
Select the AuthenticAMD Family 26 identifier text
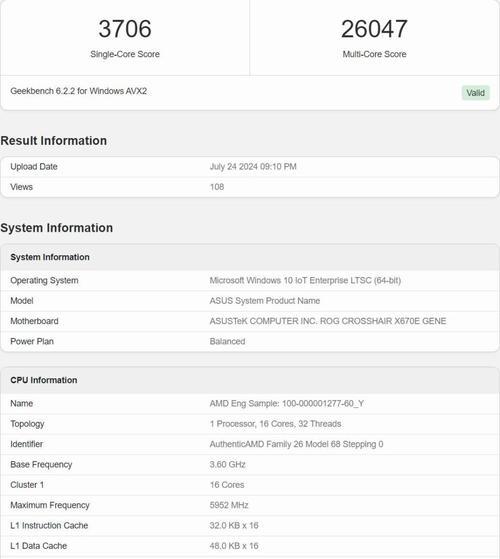pos(296,444)
